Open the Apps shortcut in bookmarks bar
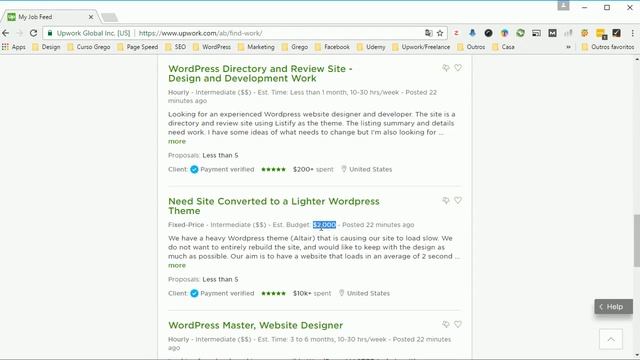Screen dimensions: 640x360 pos(13,47)
